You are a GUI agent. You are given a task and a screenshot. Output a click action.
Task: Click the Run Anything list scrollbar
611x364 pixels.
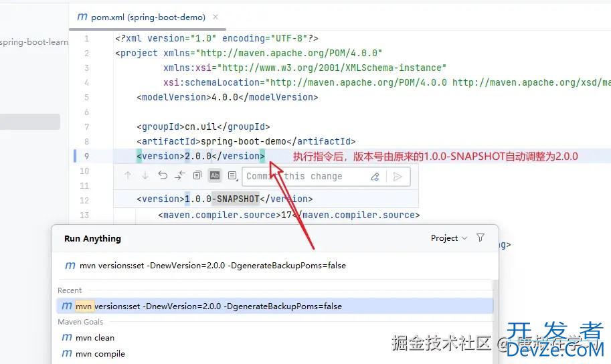pos(496,322)
